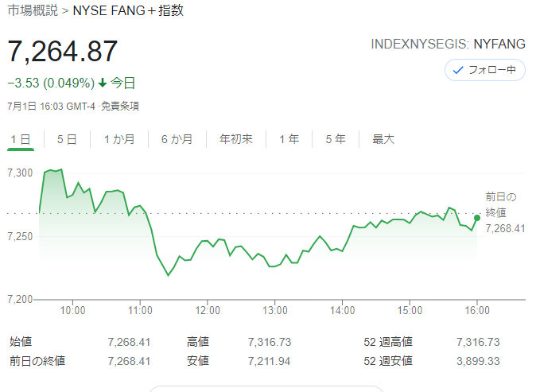
Task: Click the 安値 row label
Action: [x=198, y=361]
